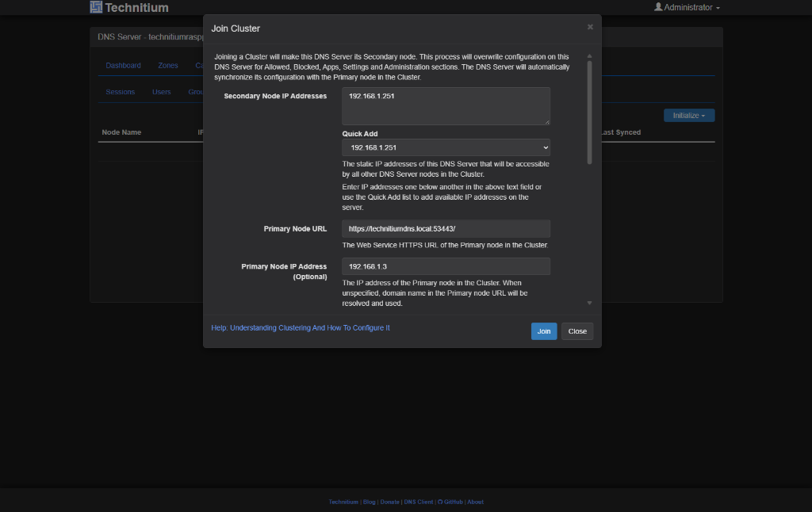Click the Node Name column header

click(x=121, y=132)
